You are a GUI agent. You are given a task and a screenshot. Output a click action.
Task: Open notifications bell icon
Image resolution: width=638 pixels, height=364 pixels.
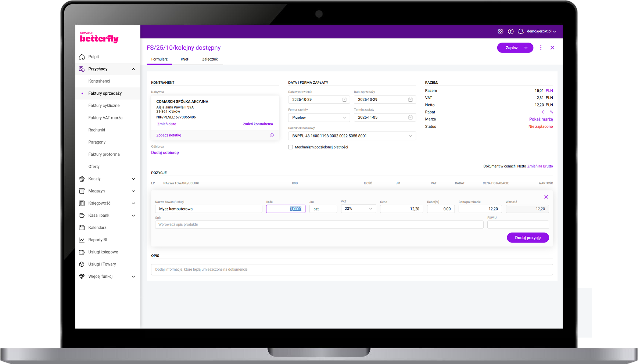click(x=520, y=32)
